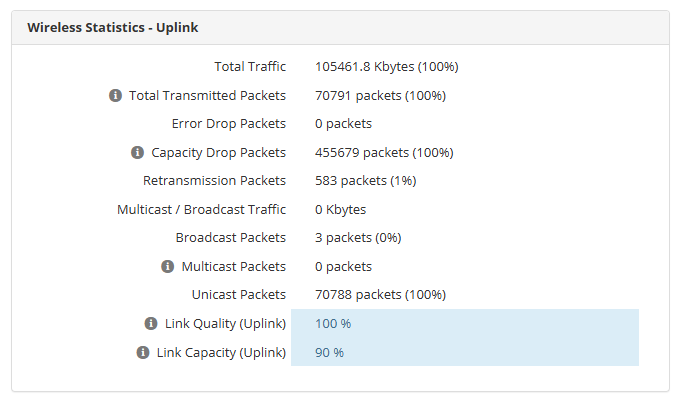The height and width of the screenshot is (404, 697).
Task: Click info icon next to Capacity Drop Packets
Action: (x=137, y=153)
